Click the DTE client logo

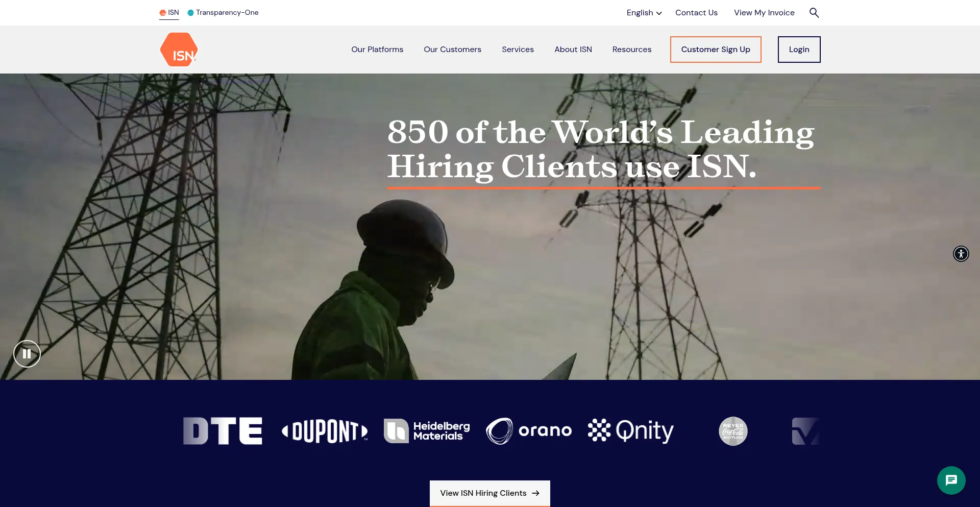(x=223, y=431)
